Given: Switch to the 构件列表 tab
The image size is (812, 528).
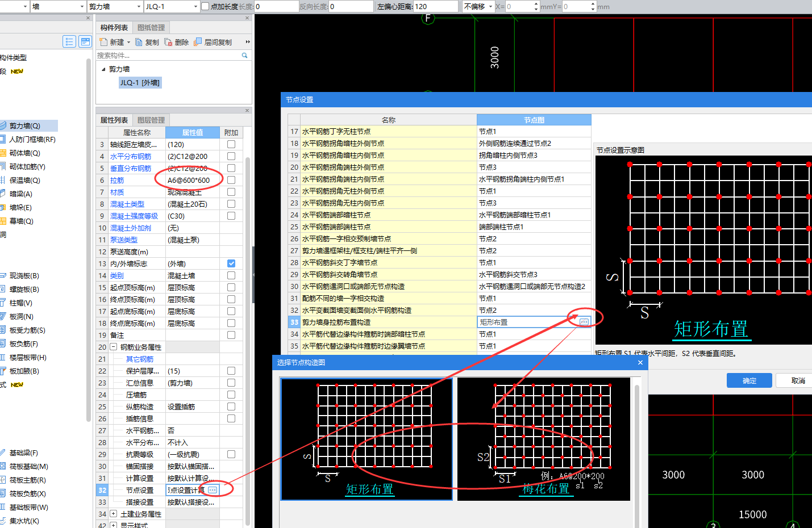Looking at the screenshot, I should coord(114,27).
